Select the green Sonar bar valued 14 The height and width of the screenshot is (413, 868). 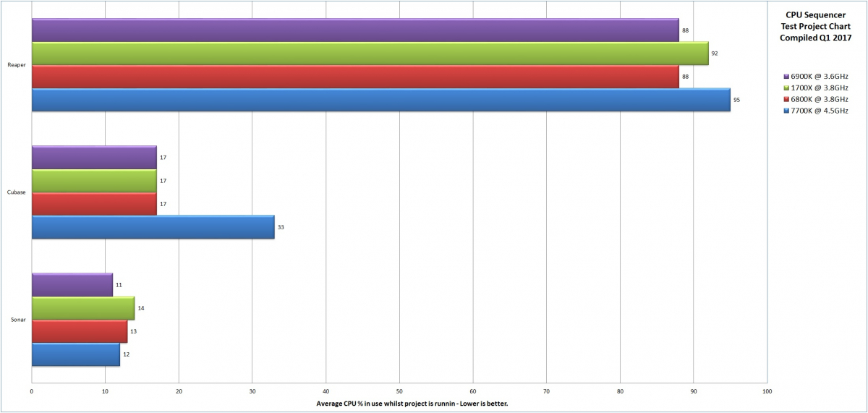pyautogui.click(x=83, y=308)
